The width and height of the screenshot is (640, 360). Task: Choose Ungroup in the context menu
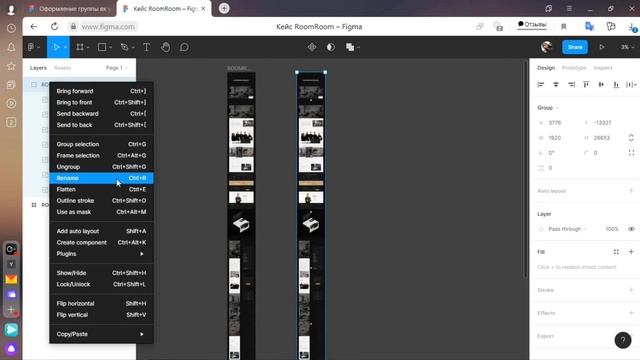click(101, 167)
